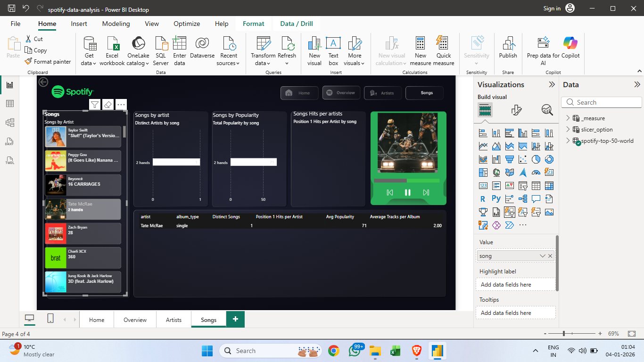Clear selections with the eraser icon
644x362 pixels.
pyautogui.click(x=108, y=105)
